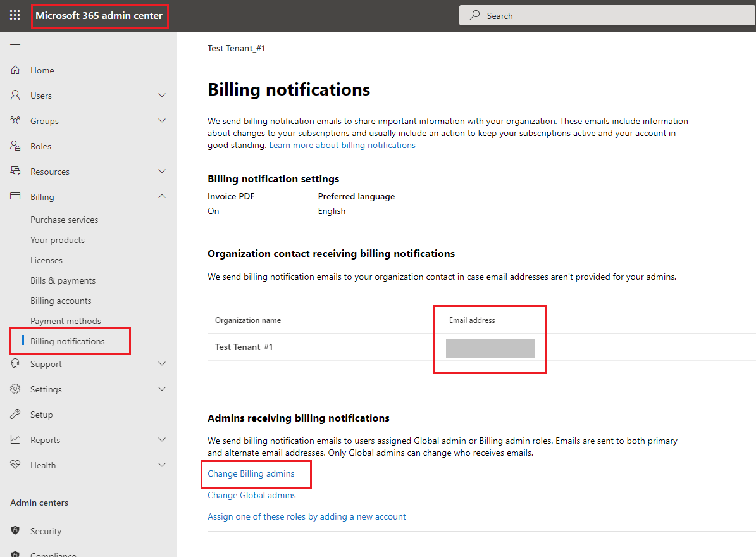Go to Home in navigation

coord(42,70)
